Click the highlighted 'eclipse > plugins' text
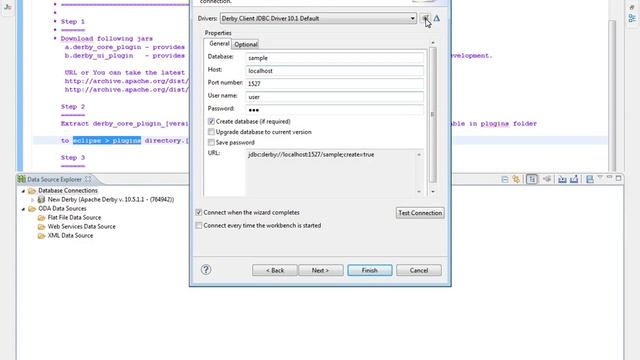The width and height of the screenshot is (640, 360). tap(107, 140)
